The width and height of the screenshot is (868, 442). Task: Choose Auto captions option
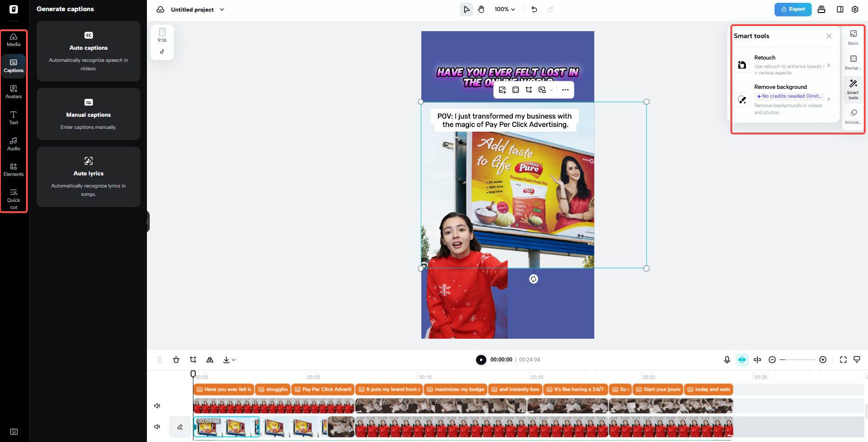(88, 51)
